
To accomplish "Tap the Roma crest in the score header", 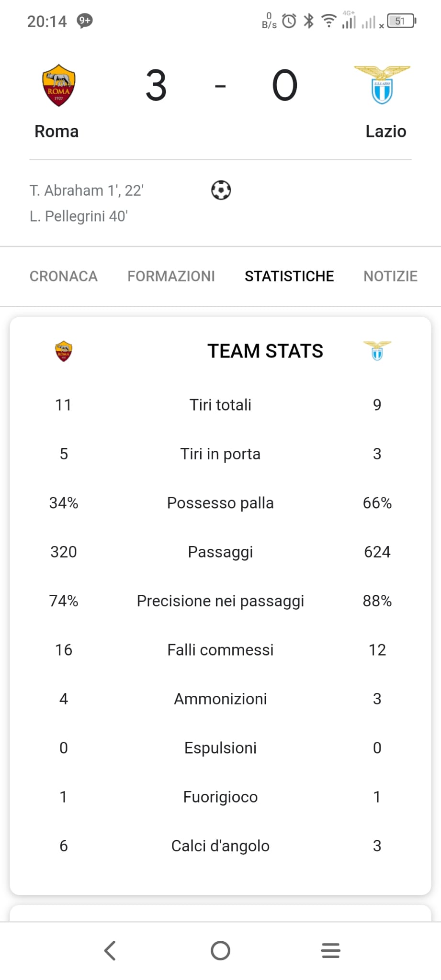I will click(58, 85).
